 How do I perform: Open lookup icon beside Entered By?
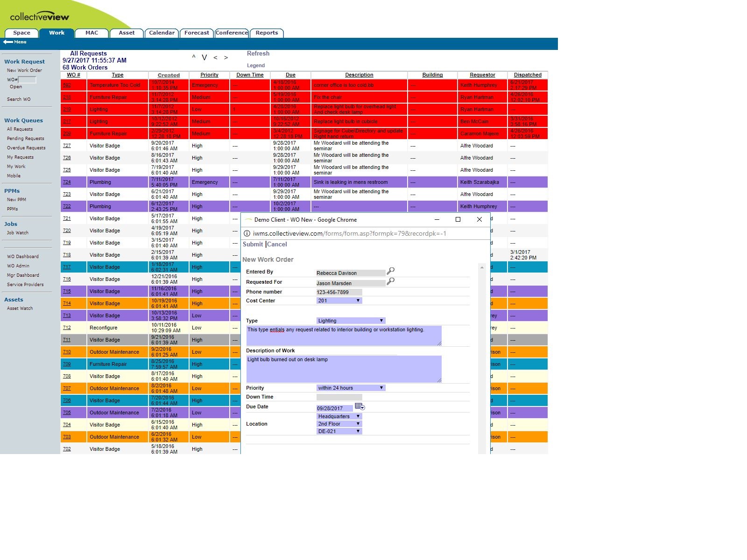[x=391, y=271]
